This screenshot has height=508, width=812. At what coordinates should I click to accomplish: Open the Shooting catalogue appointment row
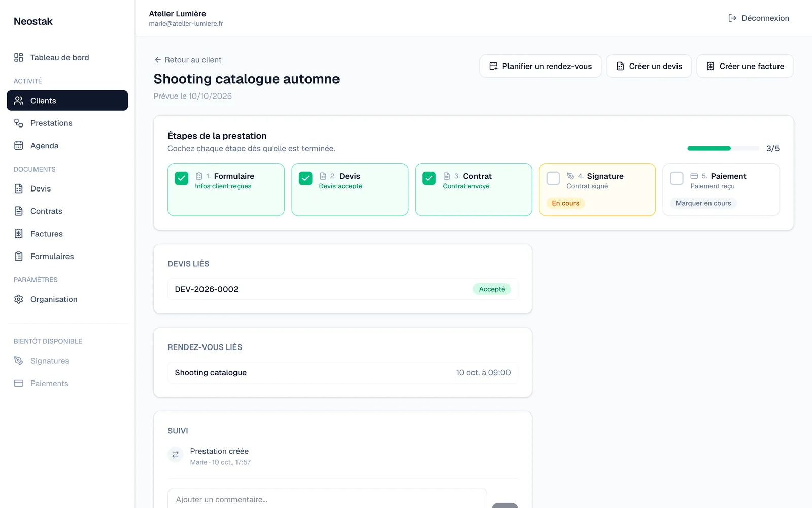pyautogui.click(x=343, y=372)
